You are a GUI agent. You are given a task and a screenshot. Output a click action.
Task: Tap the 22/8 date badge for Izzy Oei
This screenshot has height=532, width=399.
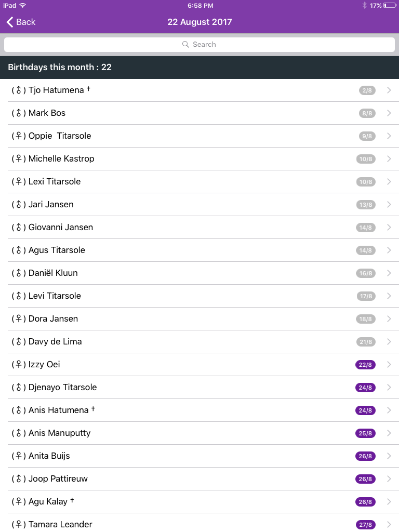click(365, 365)
